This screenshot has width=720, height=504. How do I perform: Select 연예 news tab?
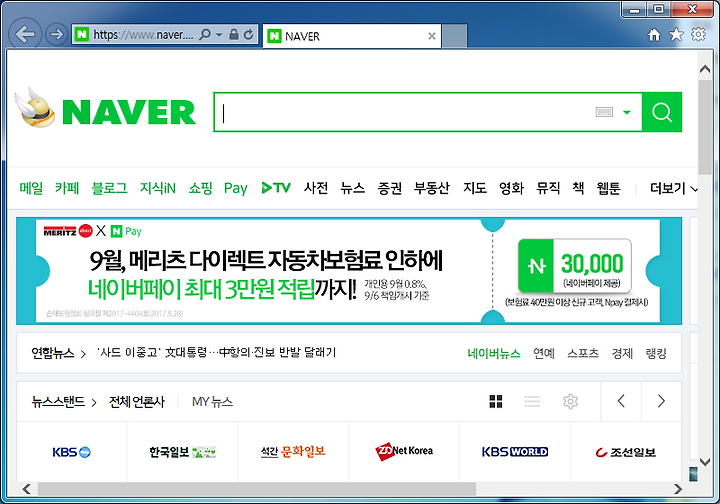[x=544, y=353]
